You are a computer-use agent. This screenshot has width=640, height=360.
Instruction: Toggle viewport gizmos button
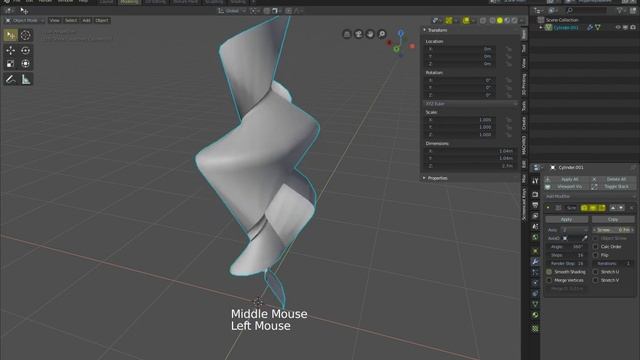[449, 20]
